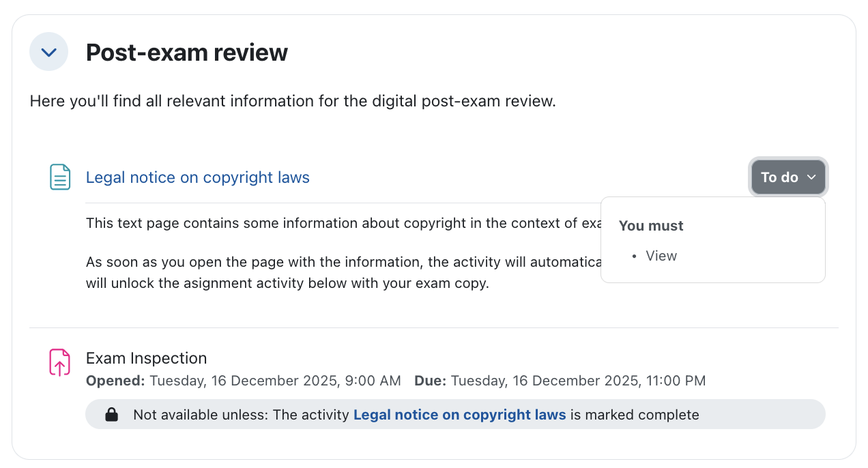The height and width of the screenshot is (468, 868).
Task: Click the 'Opened:' bold label
Action: click(x=115, y=381)
